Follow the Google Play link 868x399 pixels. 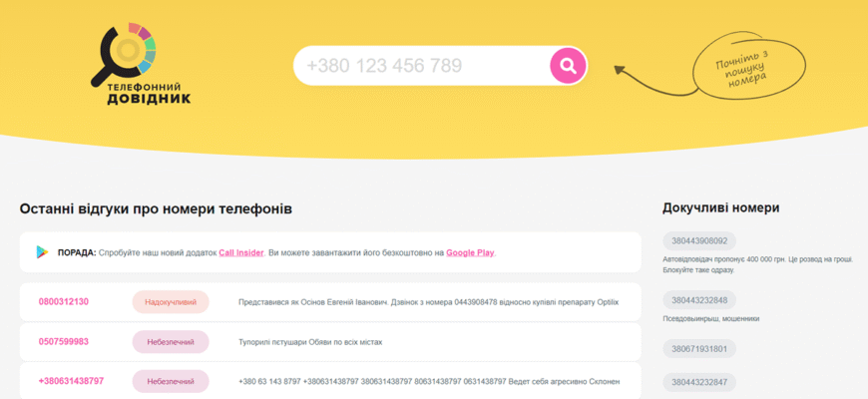coord(470,253)
